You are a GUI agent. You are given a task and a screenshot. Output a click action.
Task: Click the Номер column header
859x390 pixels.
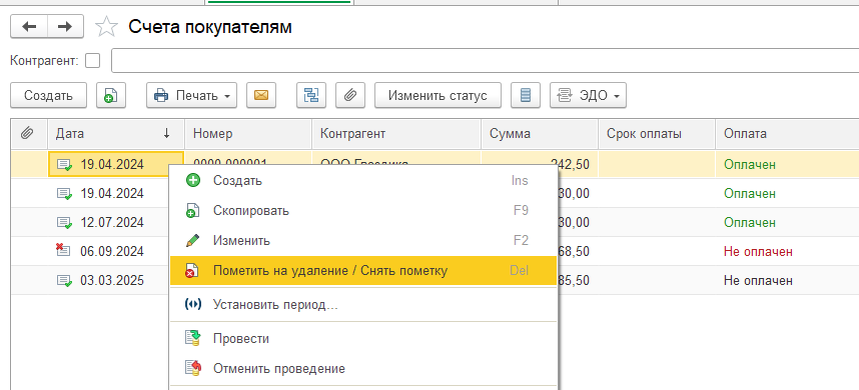click(x=248, y=134)
